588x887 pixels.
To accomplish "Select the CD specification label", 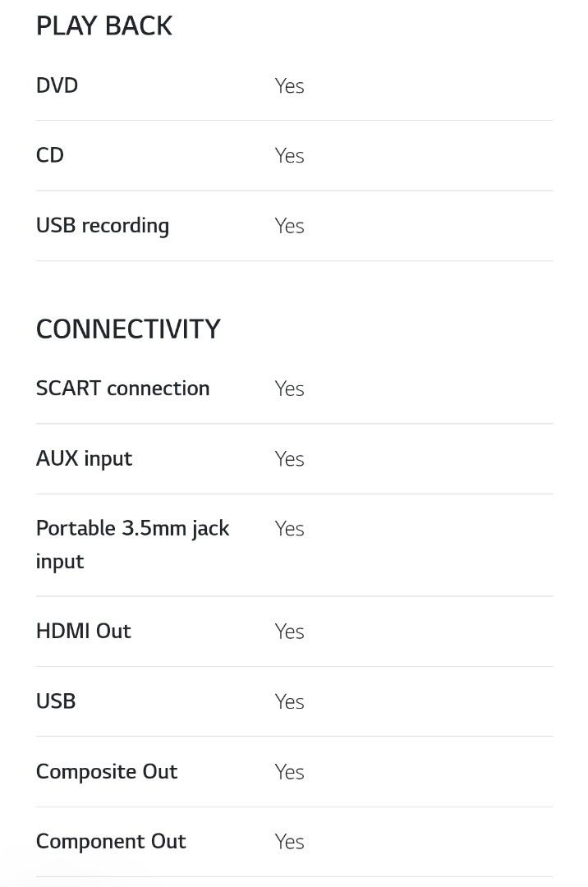I will [50, 155].
